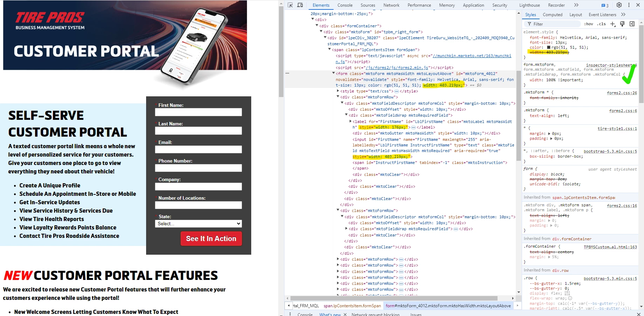Open DevTools settings gear
Viewport: 644px width, 316px height.
[x=619, y=5]
